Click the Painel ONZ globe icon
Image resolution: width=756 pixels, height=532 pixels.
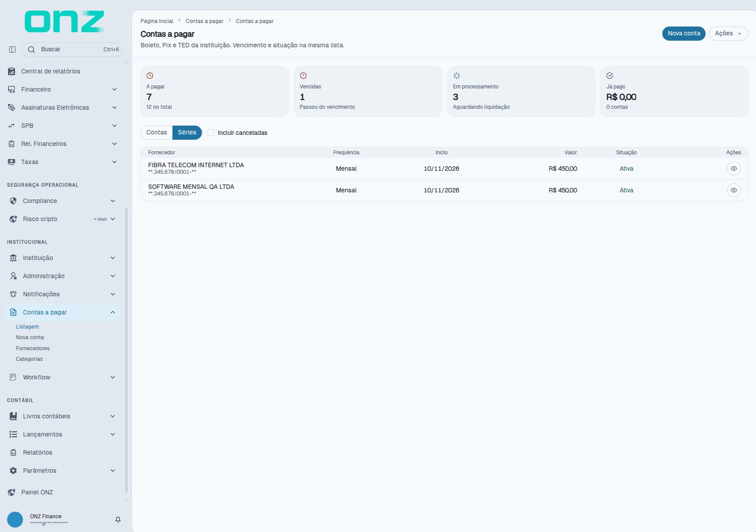click(11, 492)
